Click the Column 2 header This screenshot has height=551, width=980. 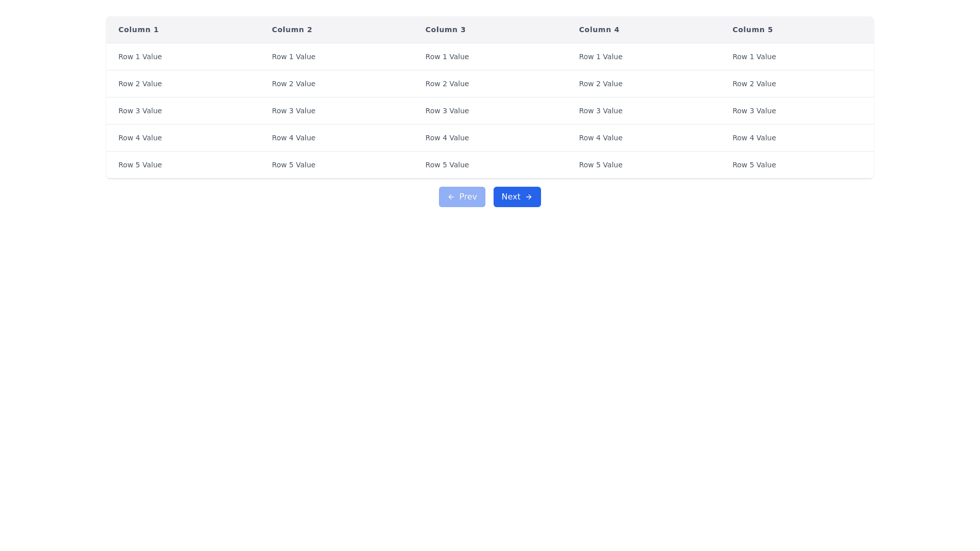[292, 30]
